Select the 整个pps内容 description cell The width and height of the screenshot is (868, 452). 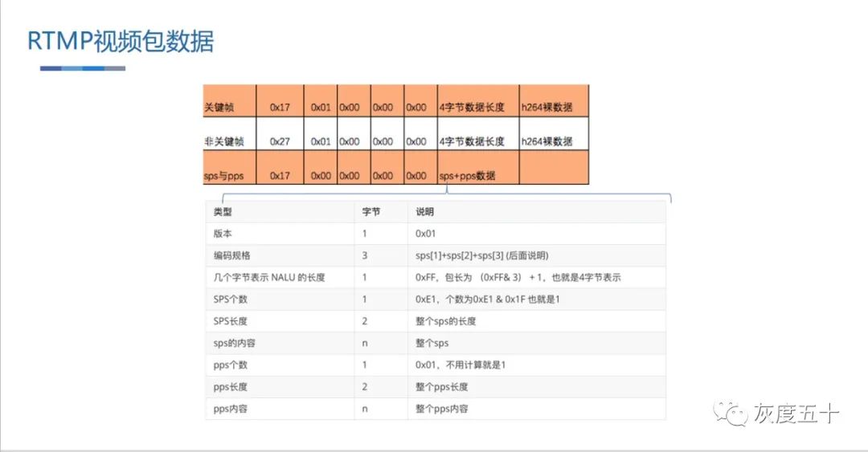tap(442, 409)
